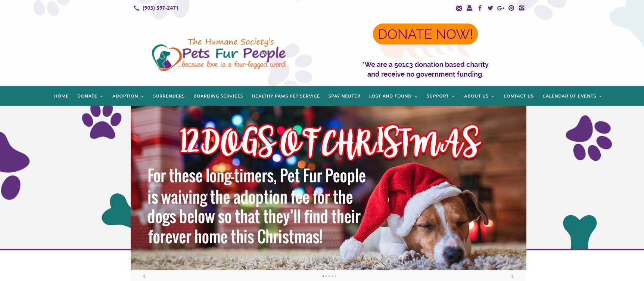Select Spay Neuter in navigation
Screen dimensions: 644x281
[x=344, y=96]
